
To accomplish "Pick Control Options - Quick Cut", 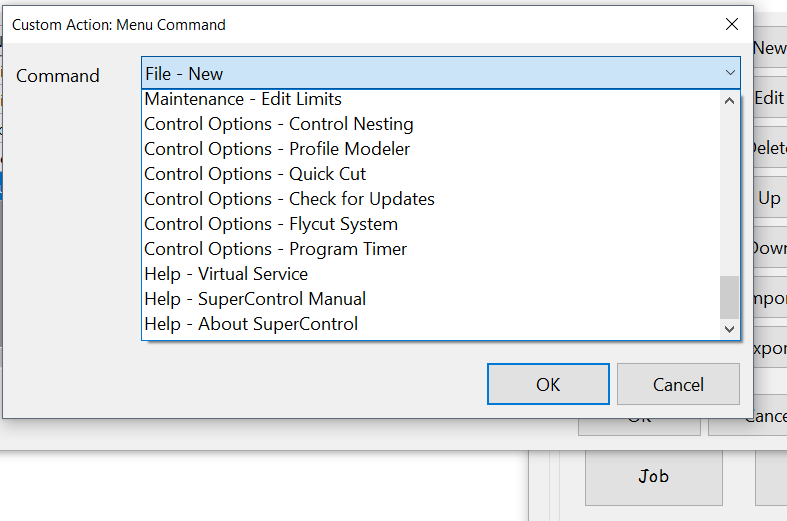I will (431, 174).
